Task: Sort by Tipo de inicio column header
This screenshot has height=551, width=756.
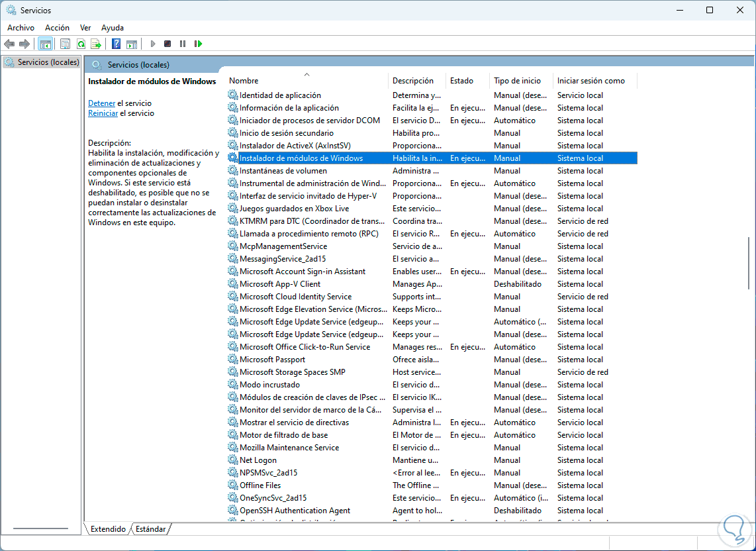Action: click(516, 81)
